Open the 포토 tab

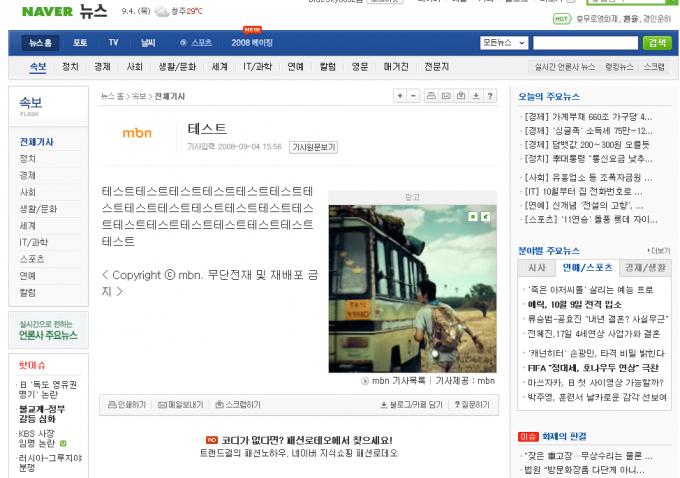pos(80,43)
